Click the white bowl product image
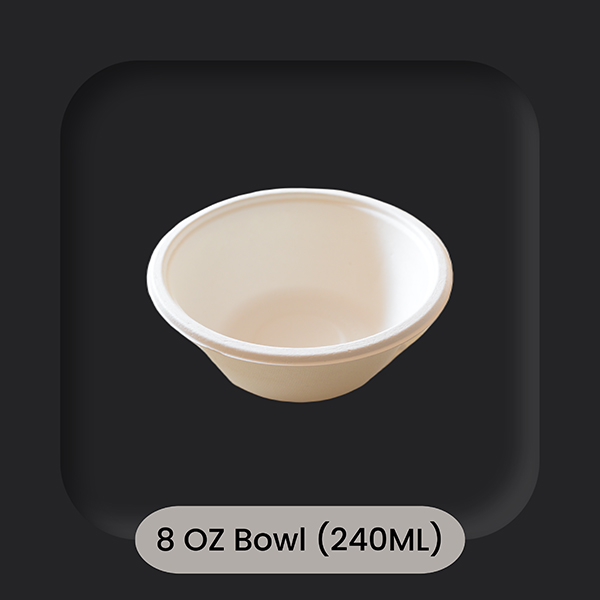This screenshot has width=600, height=600. pos(300,295)
